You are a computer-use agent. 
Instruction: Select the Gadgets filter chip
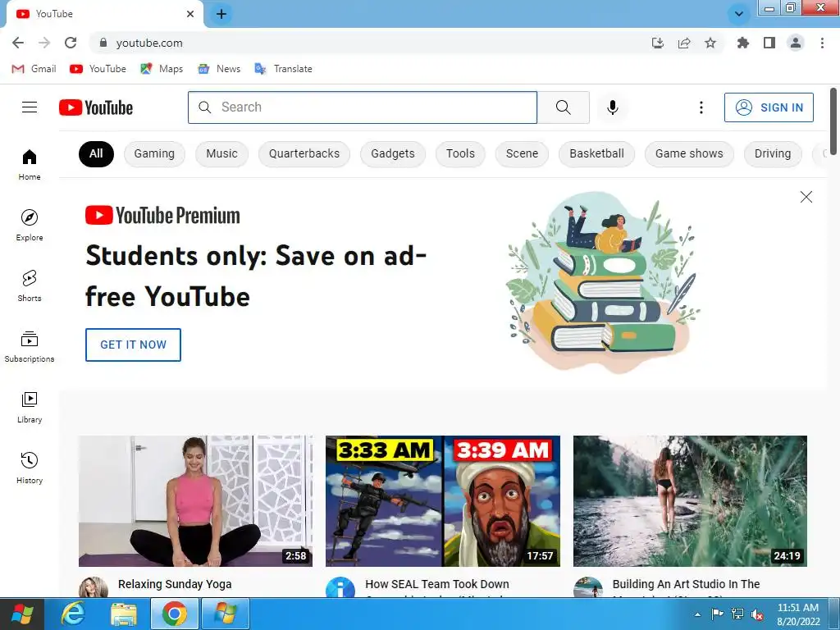coord(393,153)
